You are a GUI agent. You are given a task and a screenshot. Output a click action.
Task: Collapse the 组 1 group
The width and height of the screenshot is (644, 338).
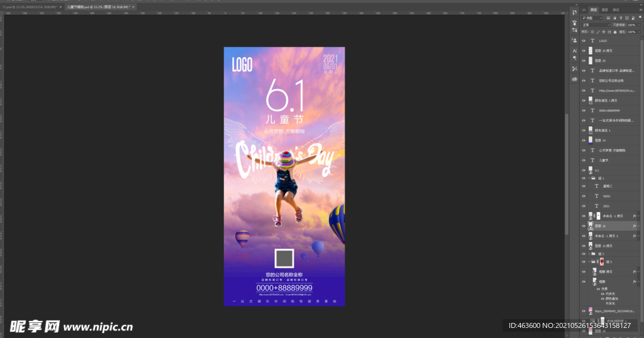[589, 178]
